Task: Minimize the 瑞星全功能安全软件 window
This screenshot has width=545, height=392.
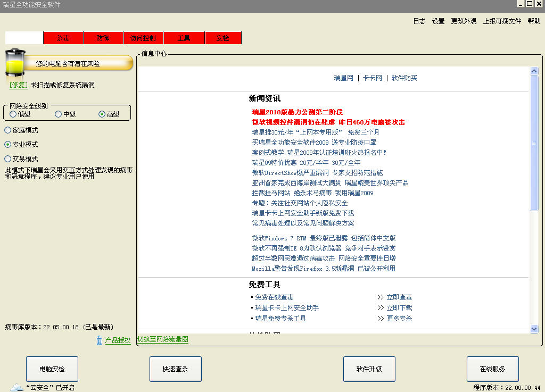Action: click(x=521, y=4)
